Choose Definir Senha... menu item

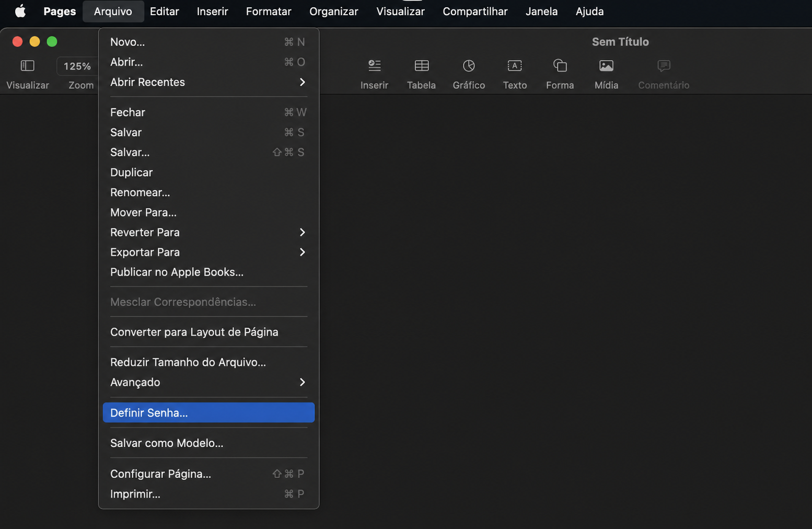click(208, 412)
